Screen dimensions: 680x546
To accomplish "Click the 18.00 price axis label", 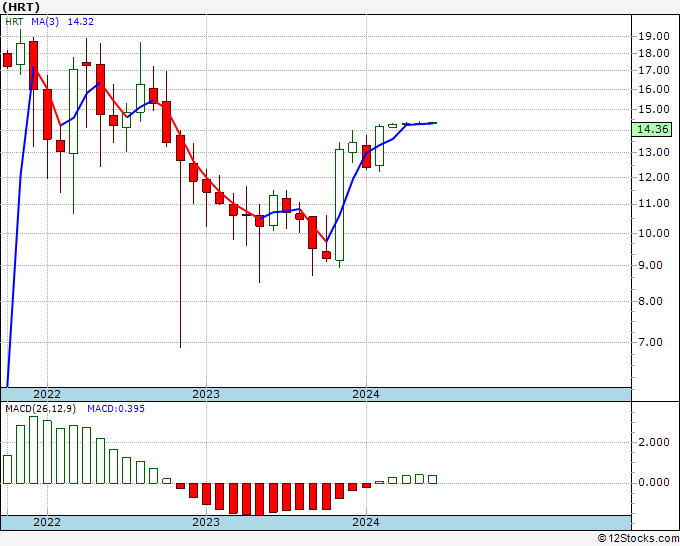I will tap(654, 53).
